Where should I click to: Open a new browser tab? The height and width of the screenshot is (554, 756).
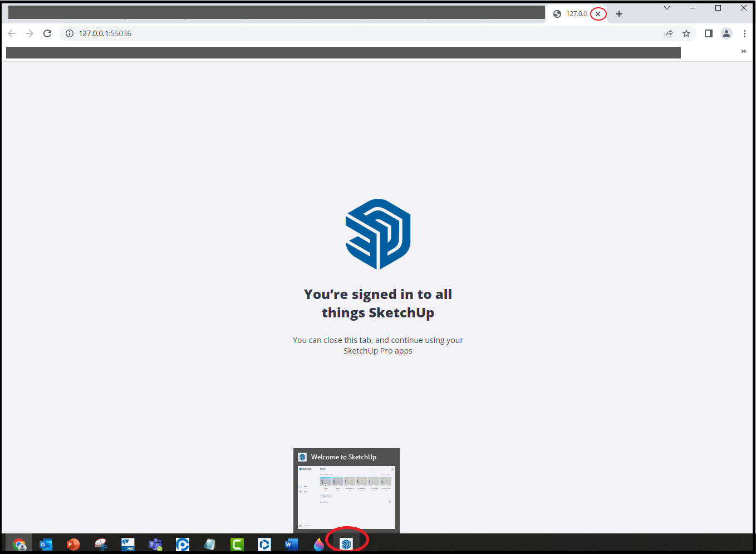[x=619, y=13]
